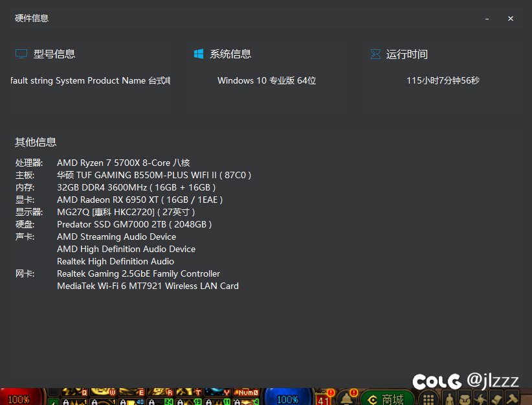Click MediaTek Wi-Fi 6 MT7921 entry
The image size is (532, 405).
(148, 286)
